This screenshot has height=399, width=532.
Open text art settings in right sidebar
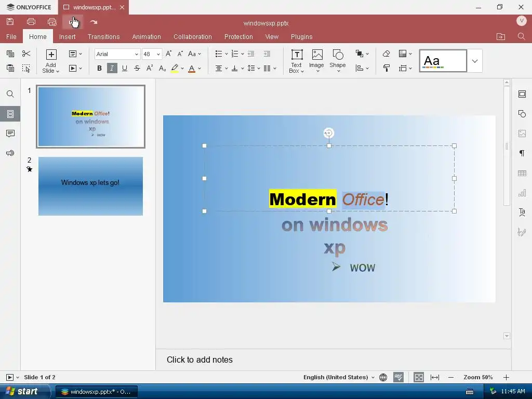(x=522, y=212)
